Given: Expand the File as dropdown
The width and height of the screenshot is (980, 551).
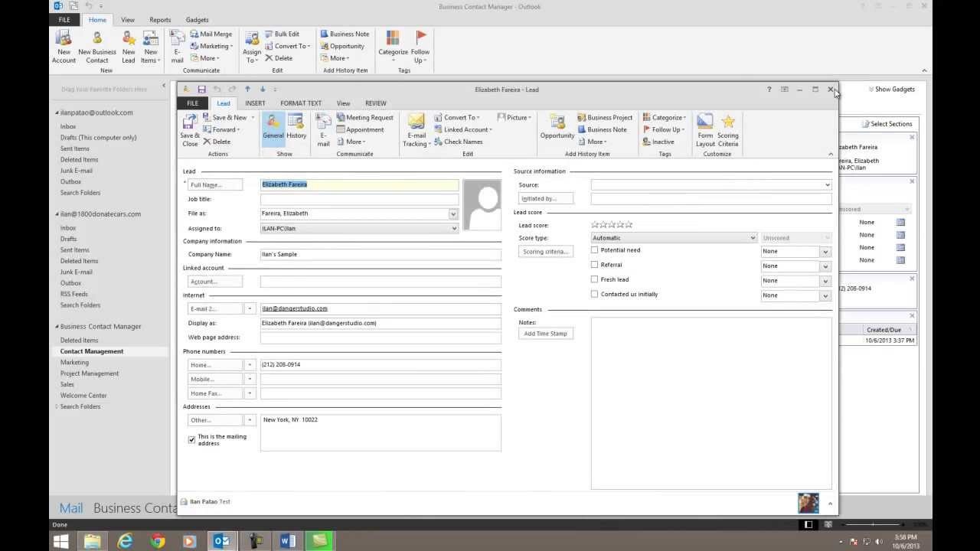Looking at the screenshot, I should coord(453,214).
